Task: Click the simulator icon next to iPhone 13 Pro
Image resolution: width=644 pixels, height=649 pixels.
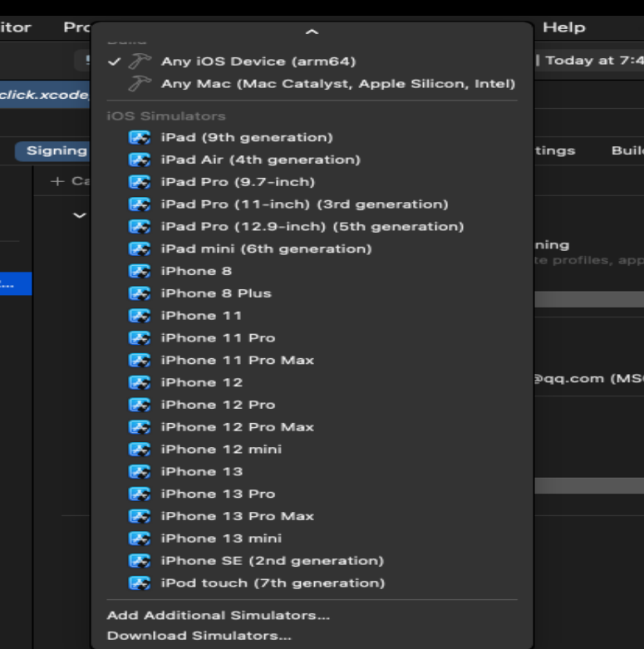Action: 140,494
